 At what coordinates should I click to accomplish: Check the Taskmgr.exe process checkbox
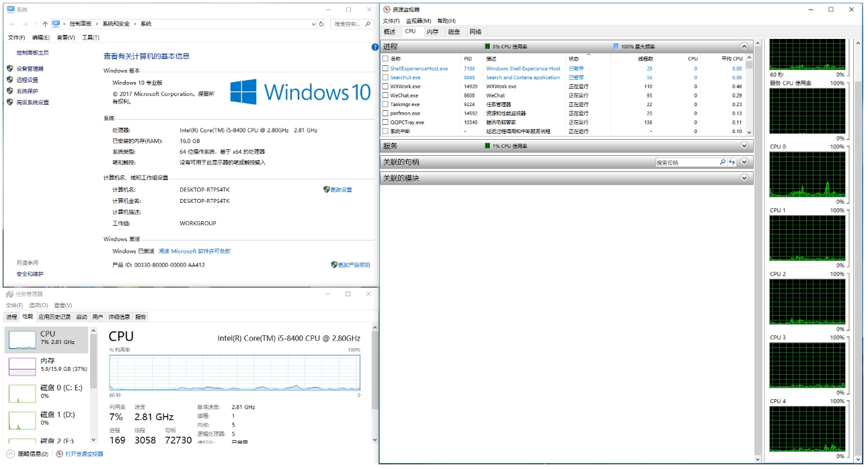coord(385,104)
